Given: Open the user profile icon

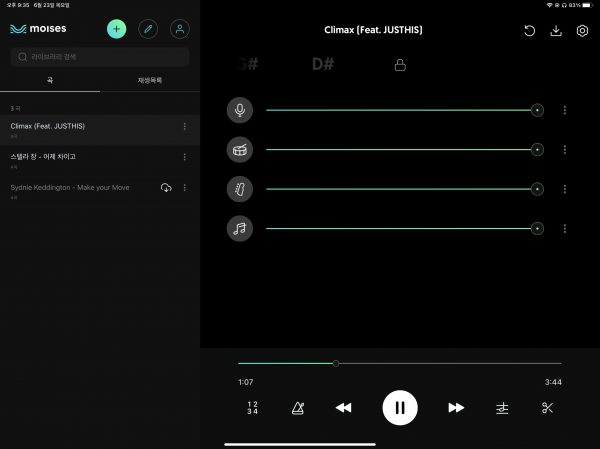Looking at the screenshot, I should click(x=179, y=29).
